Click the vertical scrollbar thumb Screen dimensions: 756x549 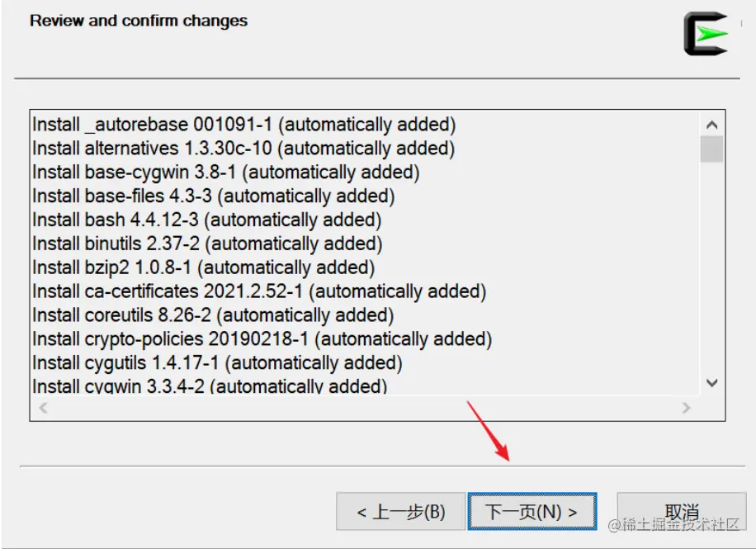(712, 149)
